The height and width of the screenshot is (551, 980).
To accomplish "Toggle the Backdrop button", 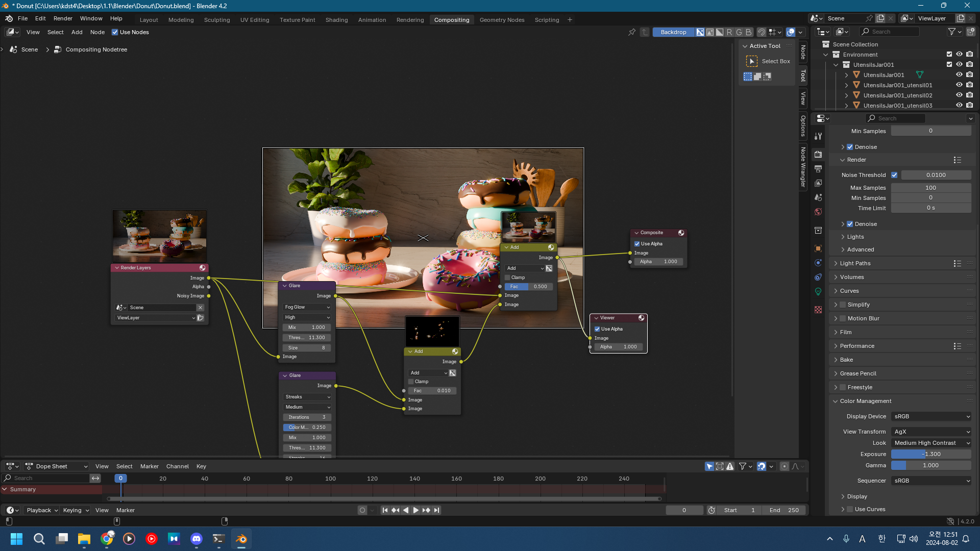I will 673,32.
